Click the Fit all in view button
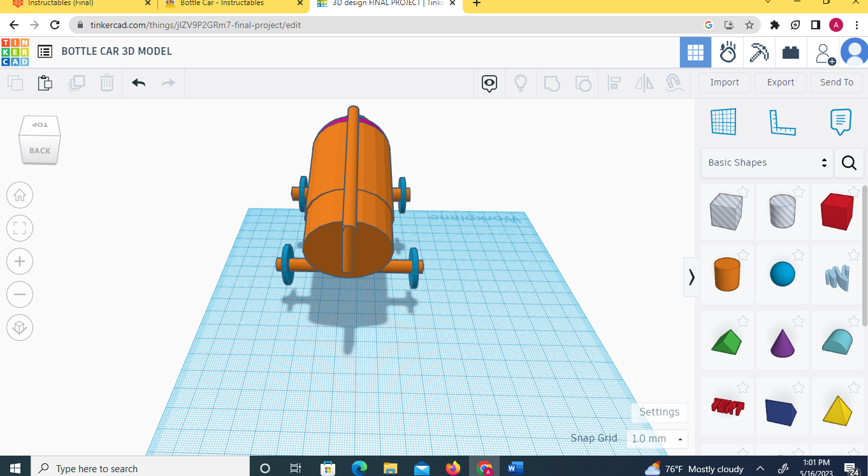 point(20,228)
